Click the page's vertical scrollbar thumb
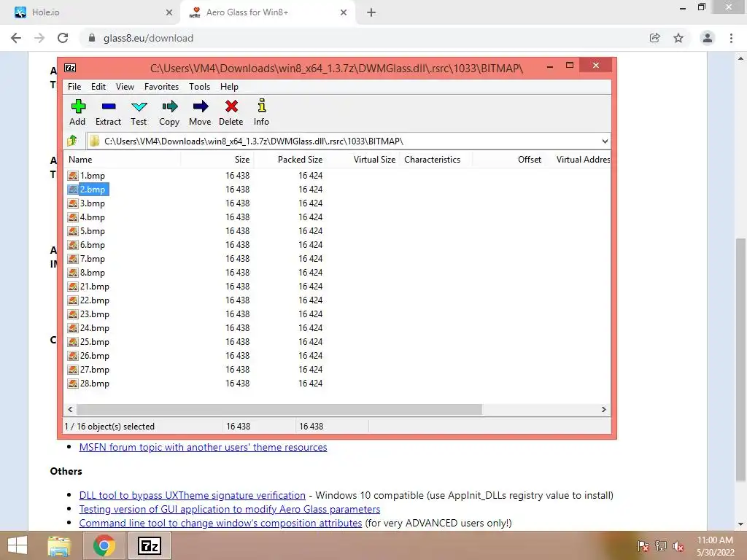Screen dimensions: 747x560 740,359
